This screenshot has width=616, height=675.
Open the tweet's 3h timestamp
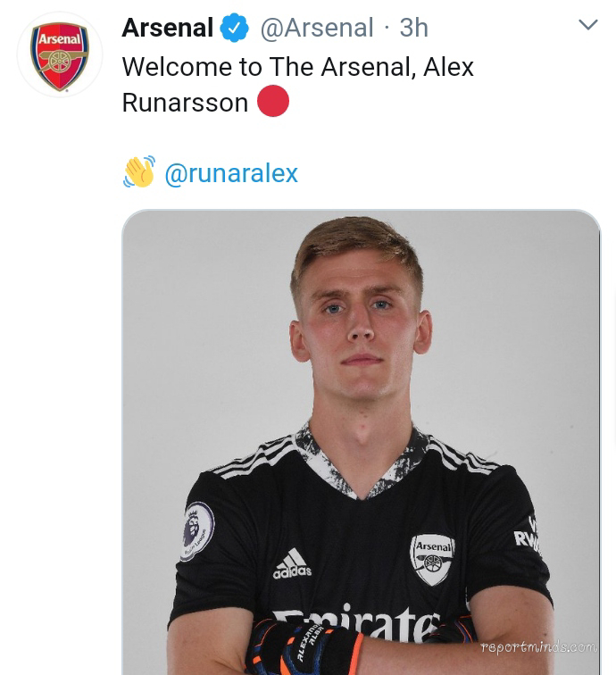click(413, 28)
